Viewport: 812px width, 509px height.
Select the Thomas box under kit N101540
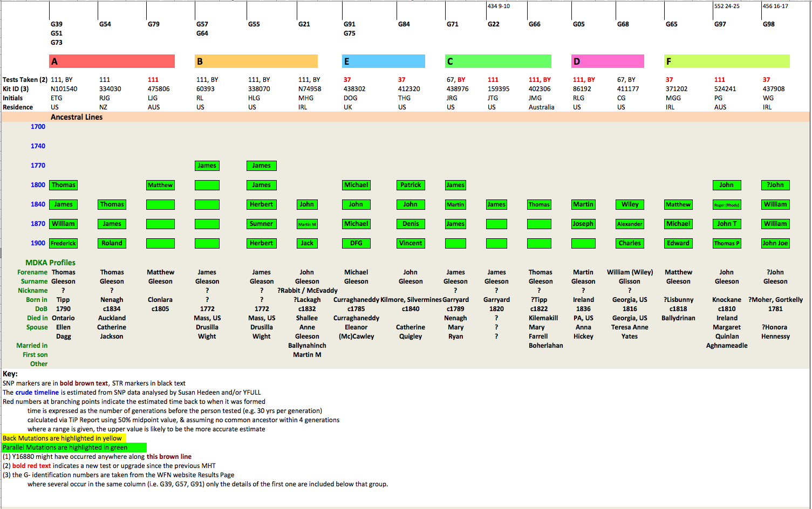pyautogui.click(x=63, y=185)
